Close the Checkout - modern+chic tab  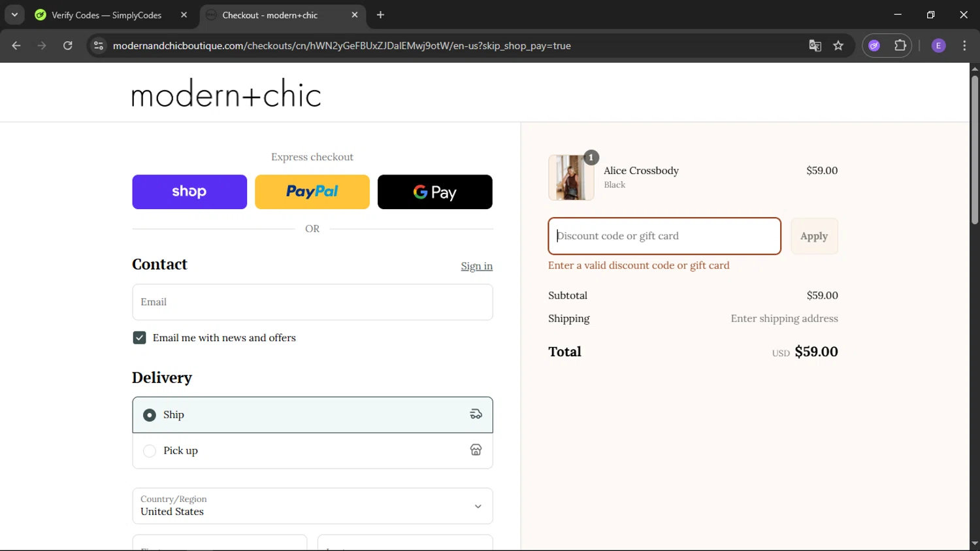pyautogui.click(x=355, y=14)
